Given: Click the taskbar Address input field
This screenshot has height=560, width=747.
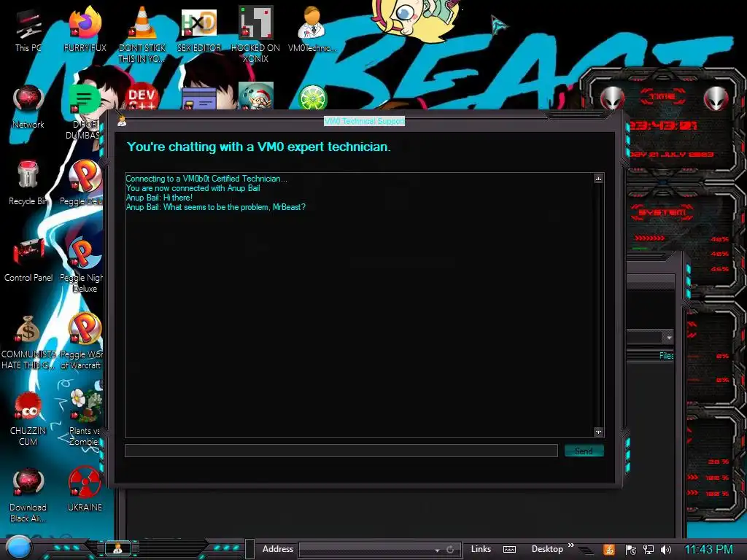Looking at the screenshot, I should 365,550.
